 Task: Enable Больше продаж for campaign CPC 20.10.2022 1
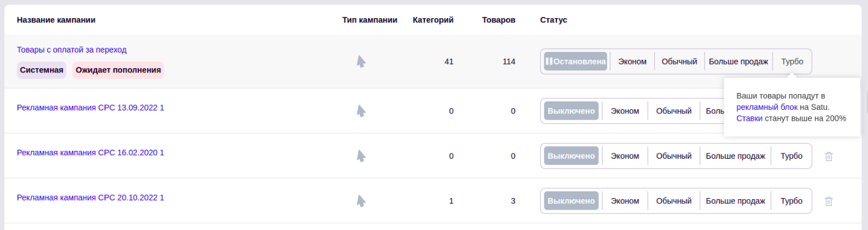coord(735,202)
